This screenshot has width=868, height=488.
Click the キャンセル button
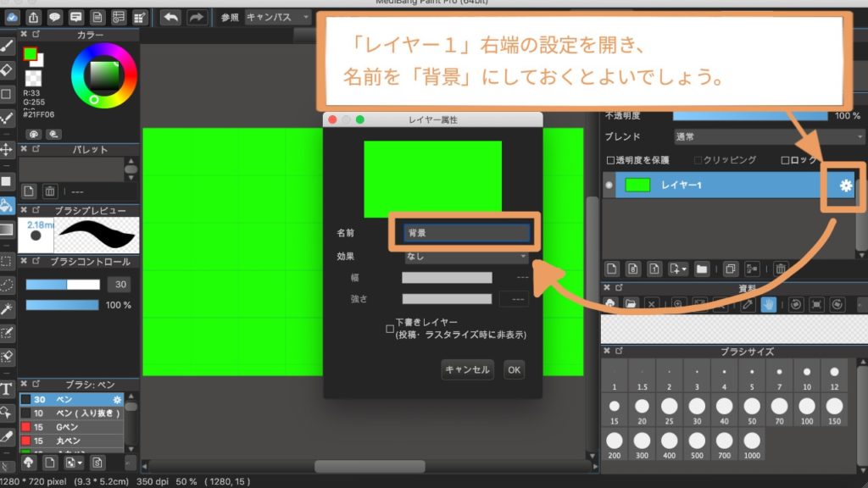click(467, 369)
